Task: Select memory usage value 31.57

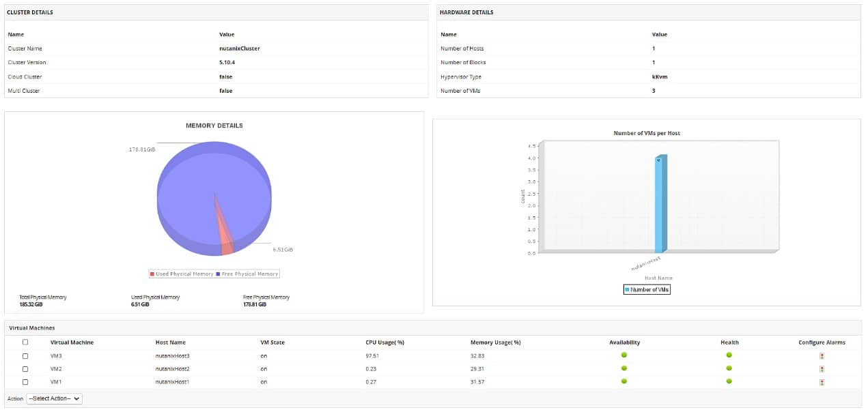Action: [x=477, y=382]
